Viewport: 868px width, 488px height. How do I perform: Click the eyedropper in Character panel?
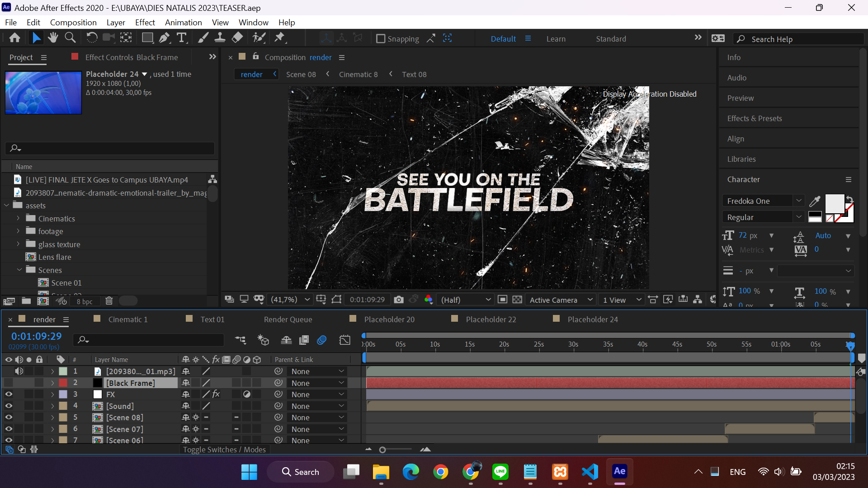point(815,201)
